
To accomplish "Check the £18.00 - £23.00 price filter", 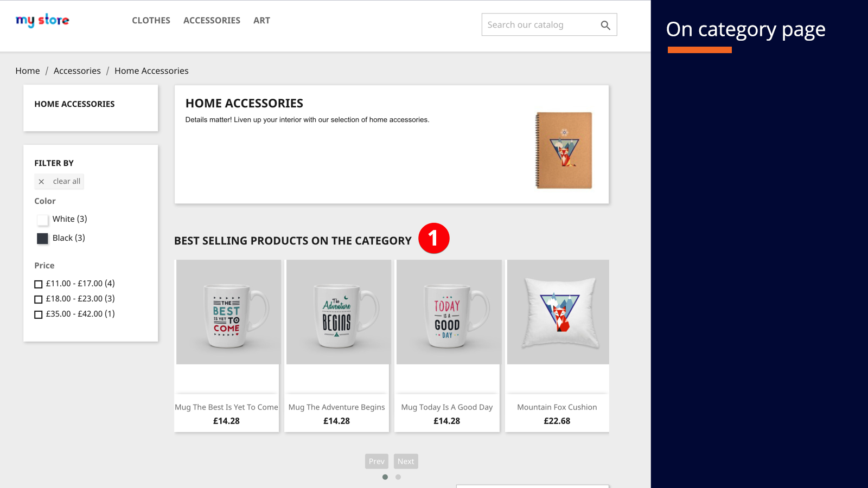I will click(x=38, y=299).
